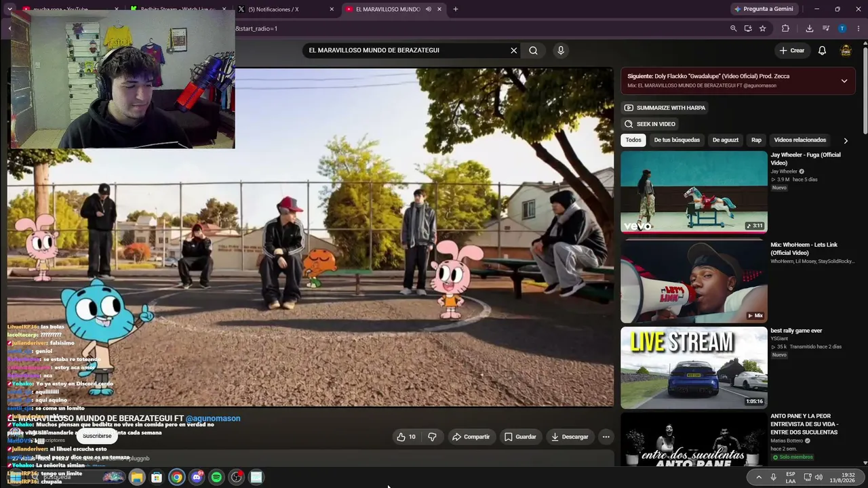Mute the El Maravilloso Mundo tab audio
Image resolution: width=868 pixels, height=488 pixels.
[428, 9]
